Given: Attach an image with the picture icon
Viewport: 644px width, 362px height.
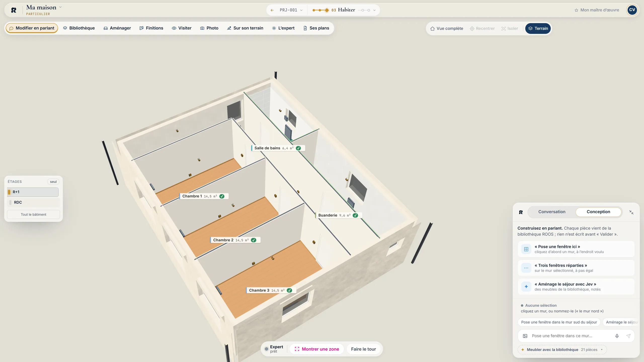Looking at the screenshot, I should (525, 336).
